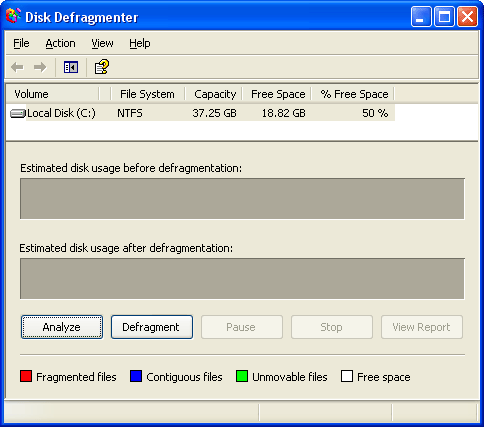Click the white Free space swatch
Image resolution: width=484 pixels, height=427 pixels.
coord(347,376)
